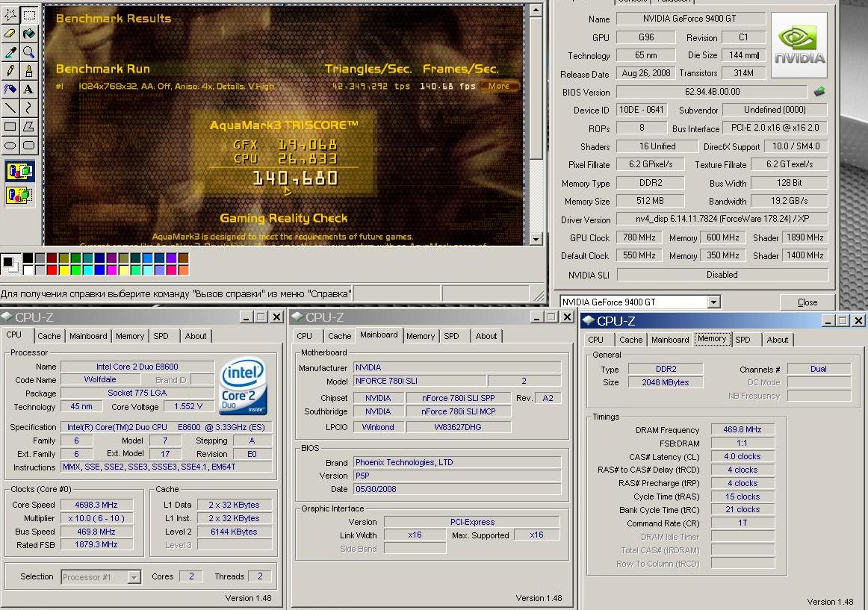Open Memory tab in middle CPU-Z window

click(x=421, y=336)
